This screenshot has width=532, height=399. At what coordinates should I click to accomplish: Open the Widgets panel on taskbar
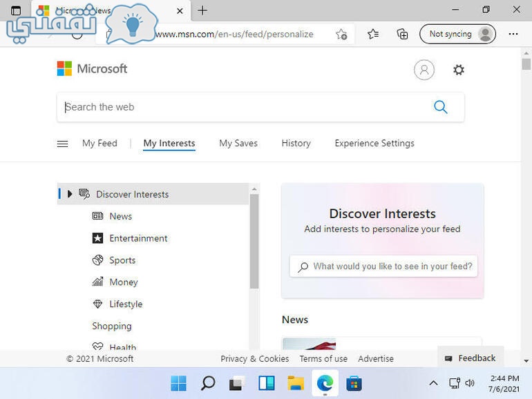pyautogui.click(x=266, y=383)
